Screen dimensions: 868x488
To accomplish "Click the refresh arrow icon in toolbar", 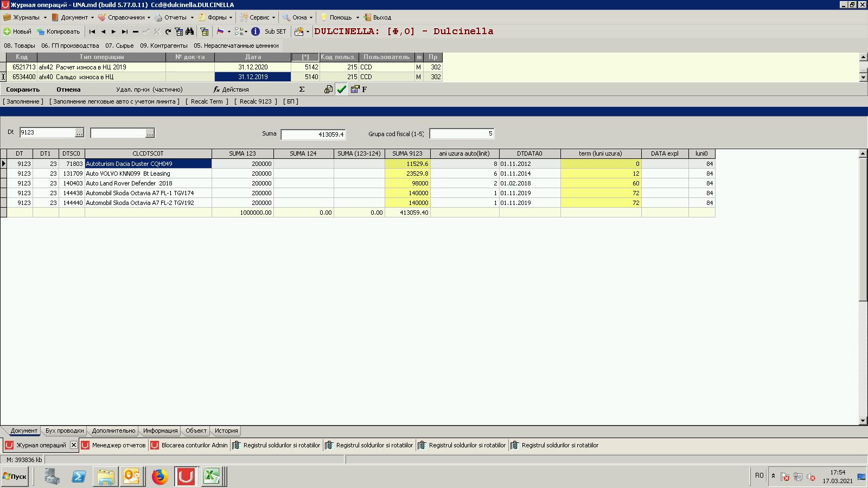I will tap(168, 31).
